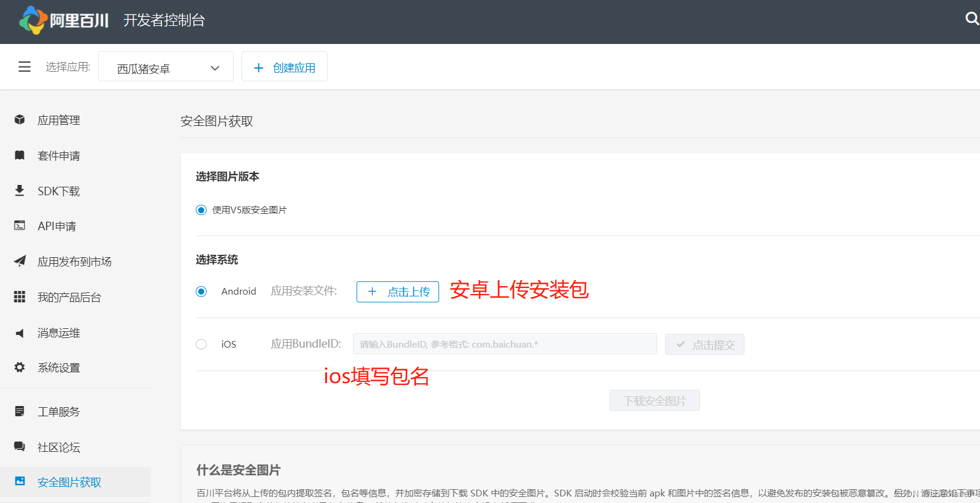The width and height of the screenshot is (980, 503).
Task: Click the 社区论坛 chat icon
Action: coord(20,447)
